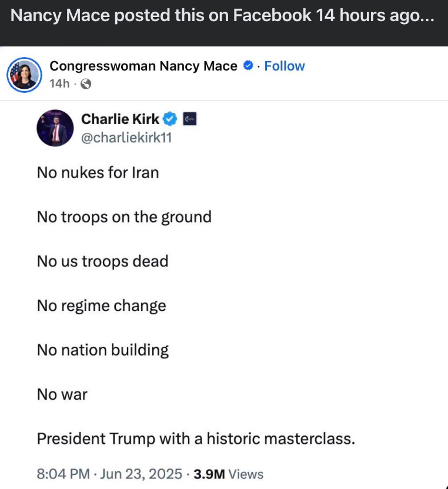The height and width of the screenshot is (489, 448).
Task: Click the dark header bar caption text
Action: [224, 15]
